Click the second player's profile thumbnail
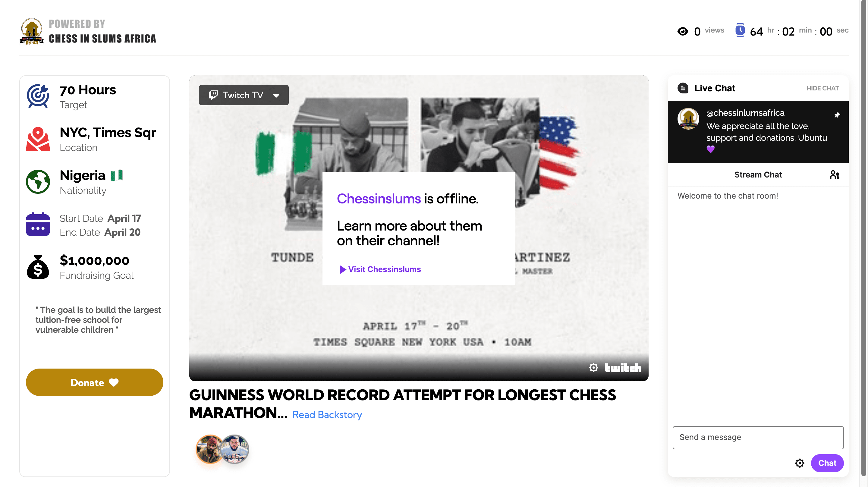The width and height of the screenshot is (868, 487). click(235, 449)
